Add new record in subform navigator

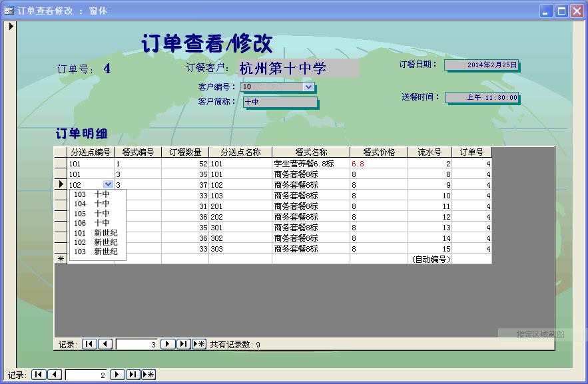pyautogui.click(x=199, y=344)
